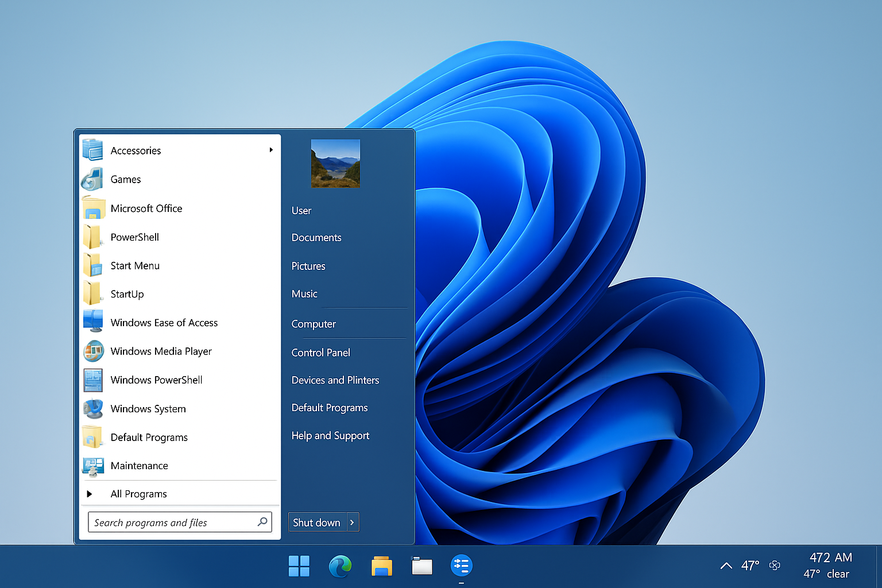Open Help and Support
This screenshot has width=882, height=588.
pyautogui.click(x=330, y=435)
